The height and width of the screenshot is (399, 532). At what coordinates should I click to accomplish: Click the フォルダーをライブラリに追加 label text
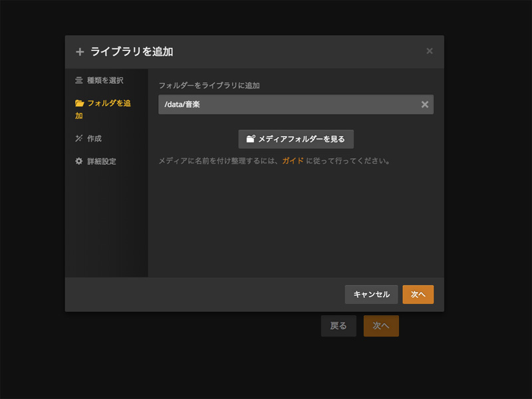pos(209,86)
